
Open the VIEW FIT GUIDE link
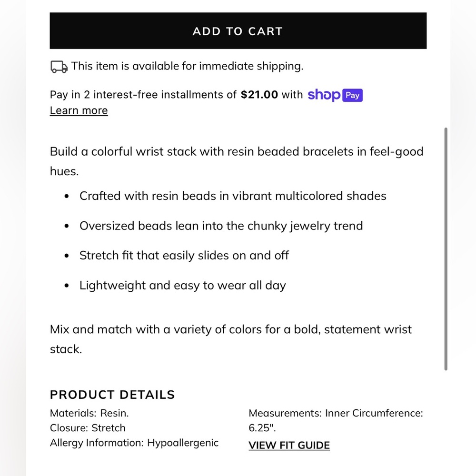(289, 446)
